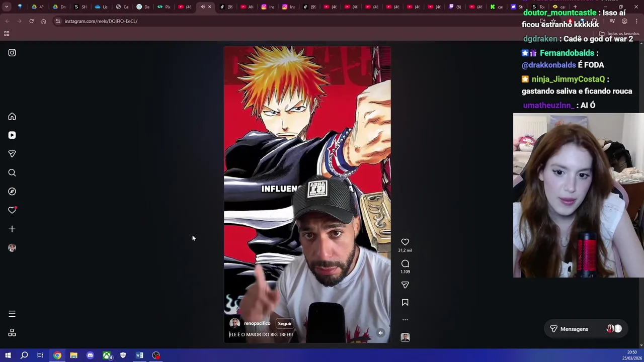644x362 pixels.
Task: Close the active Instagram reel tab
Action: [x=209, y=7]
